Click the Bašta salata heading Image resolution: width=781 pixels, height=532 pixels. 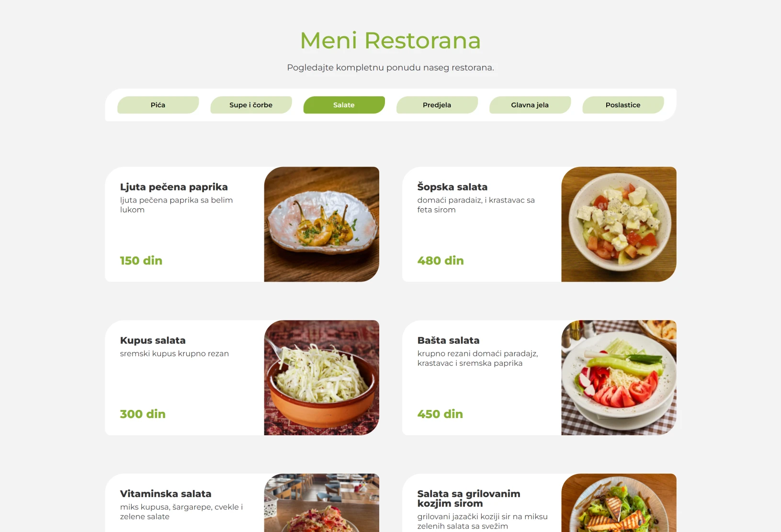click(448, 340)
